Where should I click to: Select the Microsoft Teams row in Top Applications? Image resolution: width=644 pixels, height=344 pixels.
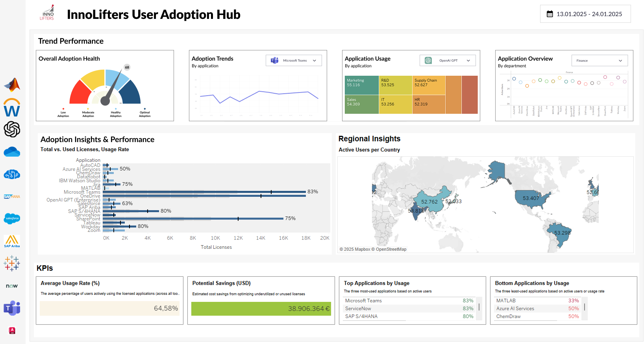[409, 301]
